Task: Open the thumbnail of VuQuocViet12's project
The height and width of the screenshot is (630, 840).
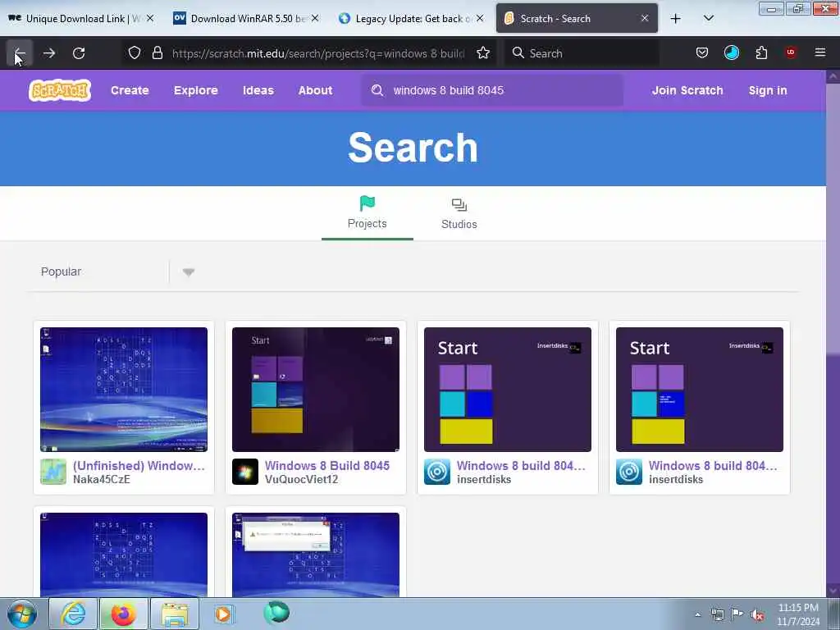Action: [316, 390]
